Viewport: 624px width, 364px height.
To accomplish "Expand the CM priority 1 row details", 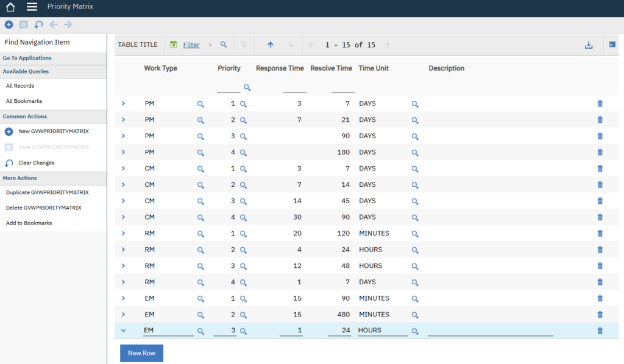I will coord(123,169).
